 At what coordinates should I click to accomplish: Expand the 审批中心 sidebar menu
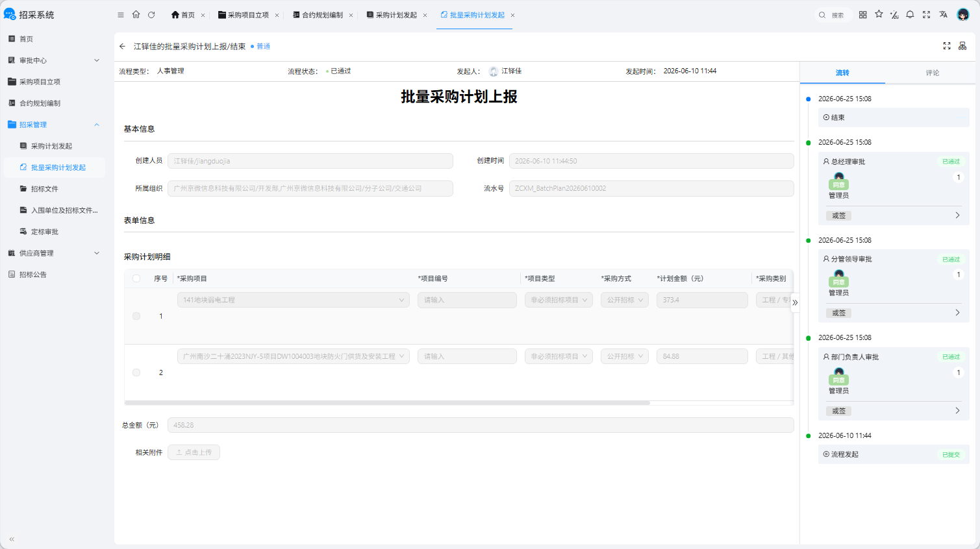54,60
